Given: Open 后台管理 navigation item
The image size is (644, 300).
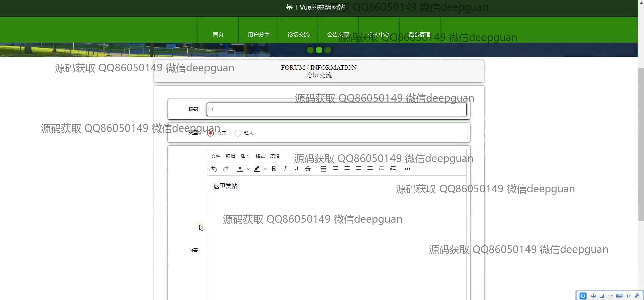Looking at the screenshot, I should 419,34.
